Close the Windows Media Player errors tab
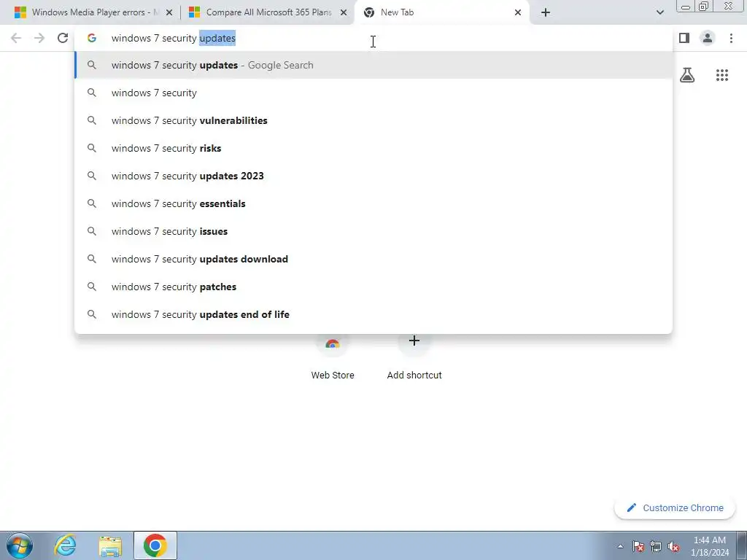 click(169, 12)
